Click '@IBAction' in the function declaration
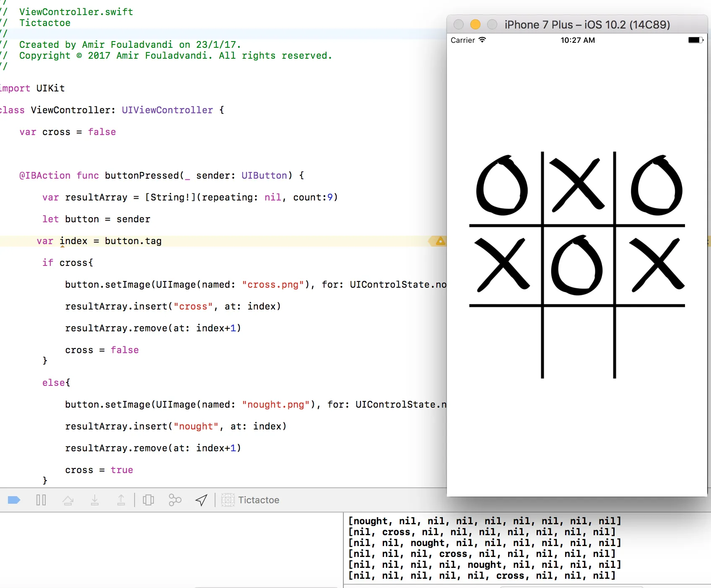 click(45, 175)
